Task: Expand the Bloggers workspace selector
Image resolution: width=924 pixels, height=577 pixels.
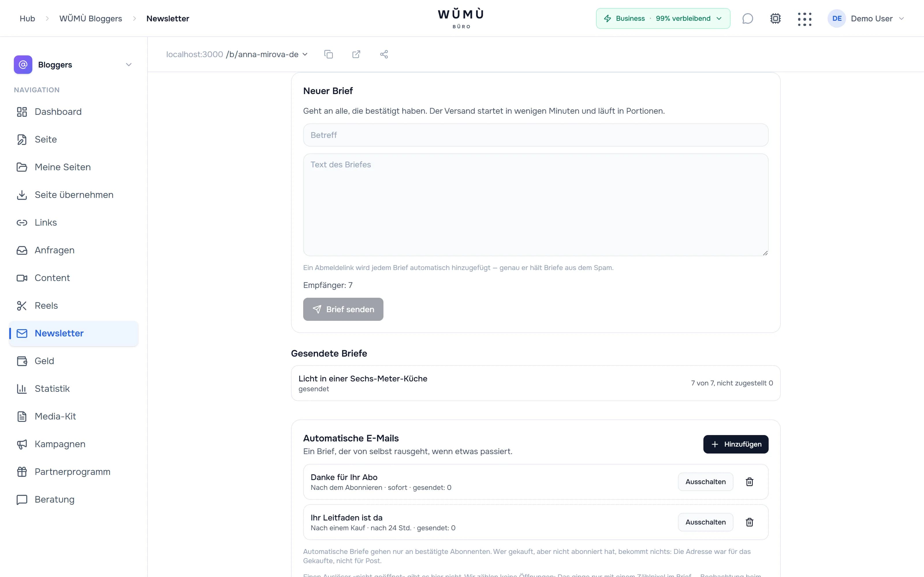Action: (73, 65)
